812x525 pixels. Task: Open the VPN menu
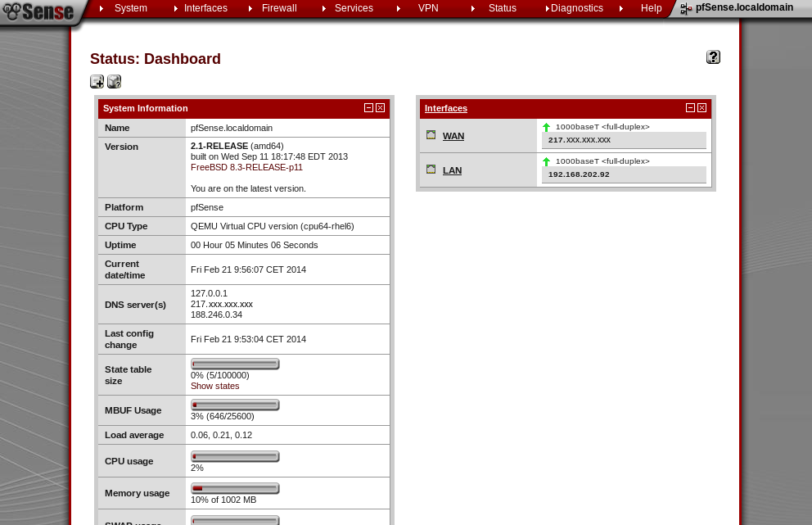tap(428, 8)
